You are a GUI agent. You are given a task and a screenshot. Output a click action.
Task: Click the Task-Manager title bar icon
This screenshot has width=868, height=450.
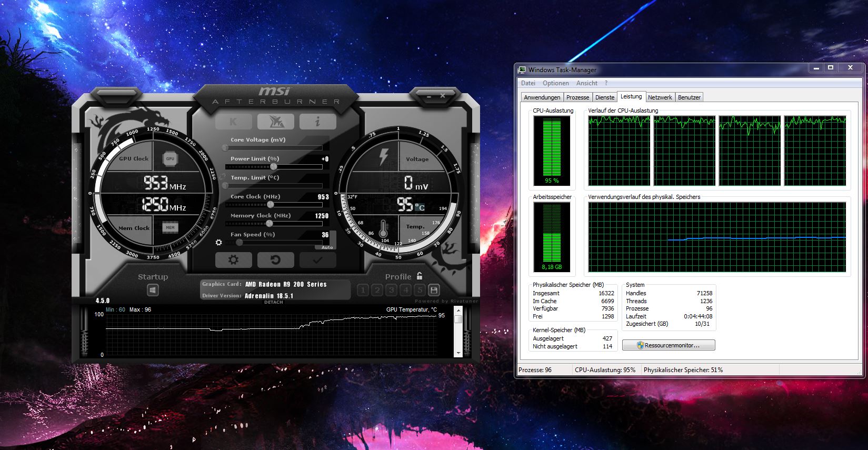522,69
